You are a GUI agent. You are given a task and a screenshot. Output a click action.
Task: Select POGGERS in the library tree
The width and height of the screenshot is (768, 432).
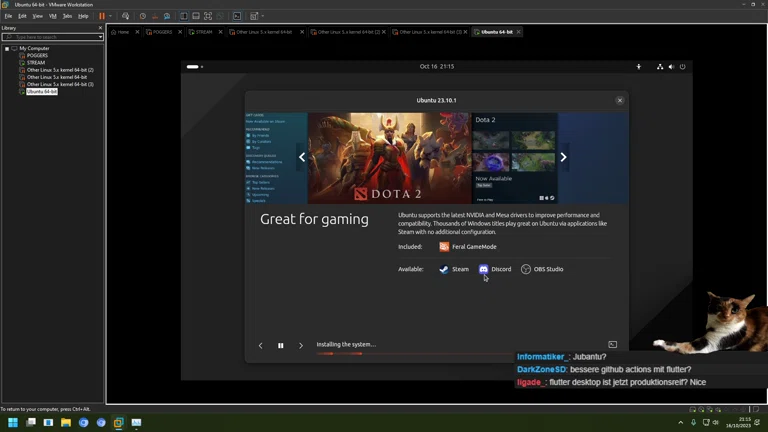click(x=37, y=55)
